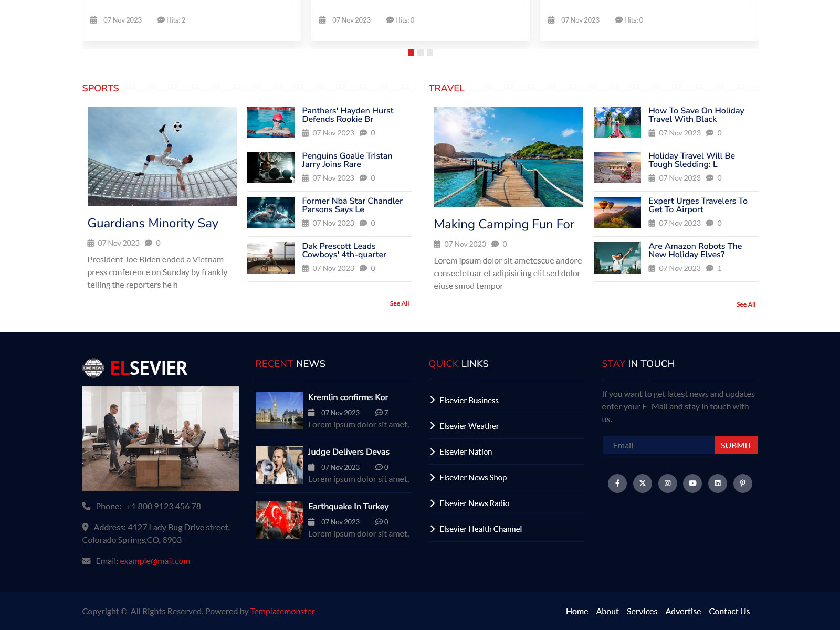The height and width of the screenshot is (630, 840).
Task: Select the first red carousel dot
Action: [411, 52]
